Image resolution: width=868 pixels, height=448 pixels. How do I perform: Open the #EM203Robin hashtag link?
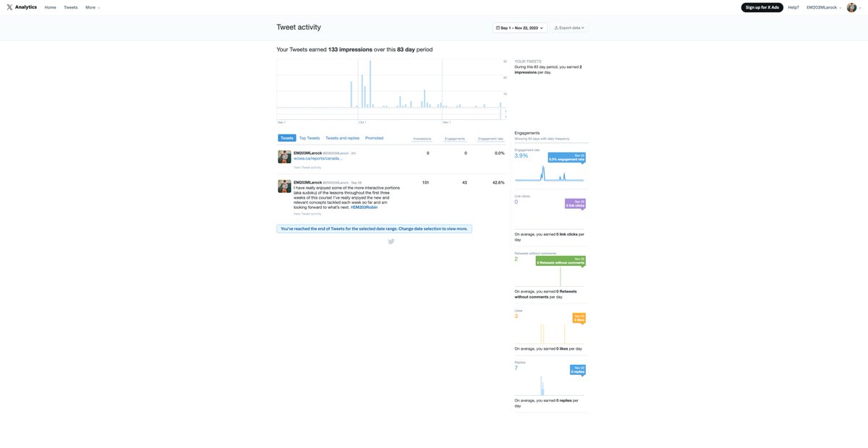tap(364, 207)
